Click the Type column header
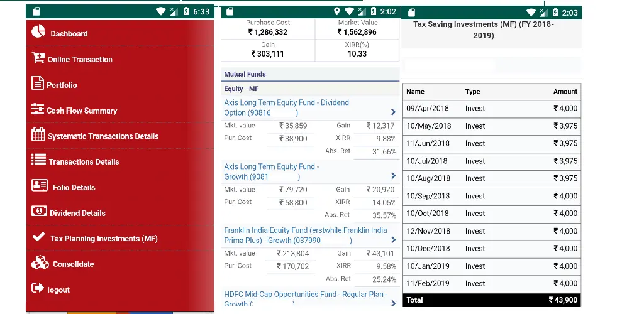This screenshot has width=644, height=314. (472, 92)
